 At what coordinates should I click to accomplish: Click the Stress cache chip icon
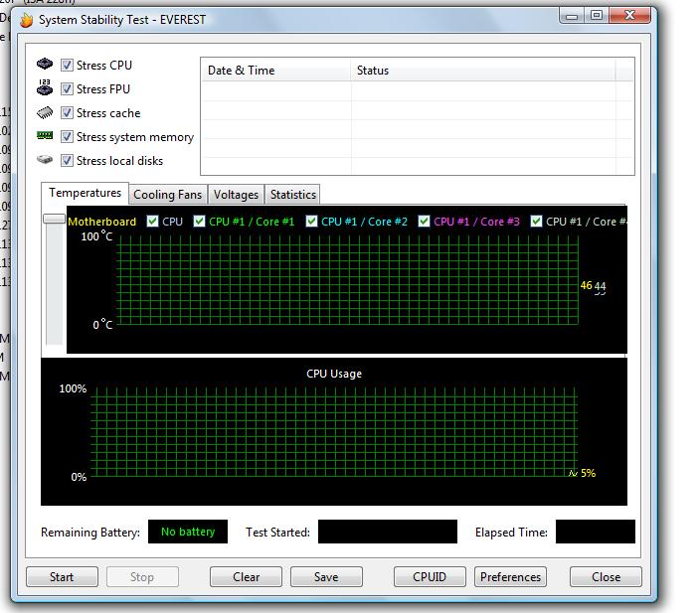point(45,112)
